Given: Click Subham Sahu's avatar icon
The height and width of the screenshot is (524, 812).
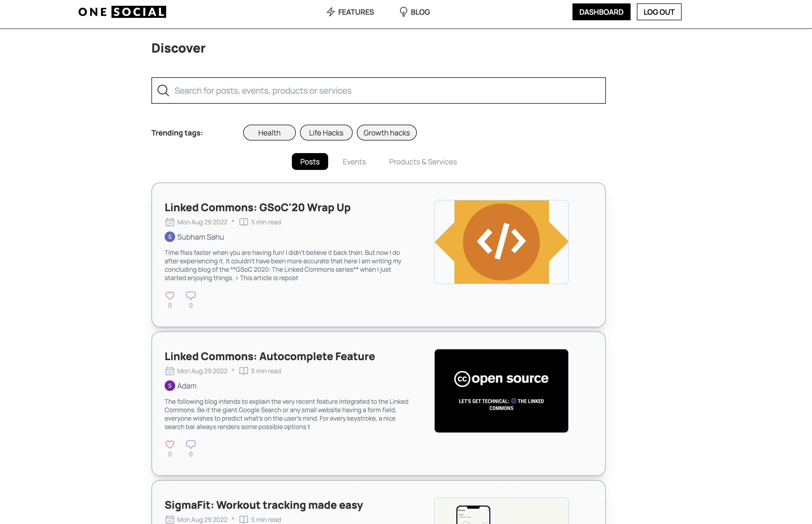Looking at the screenshot, I should pos(170,237).
